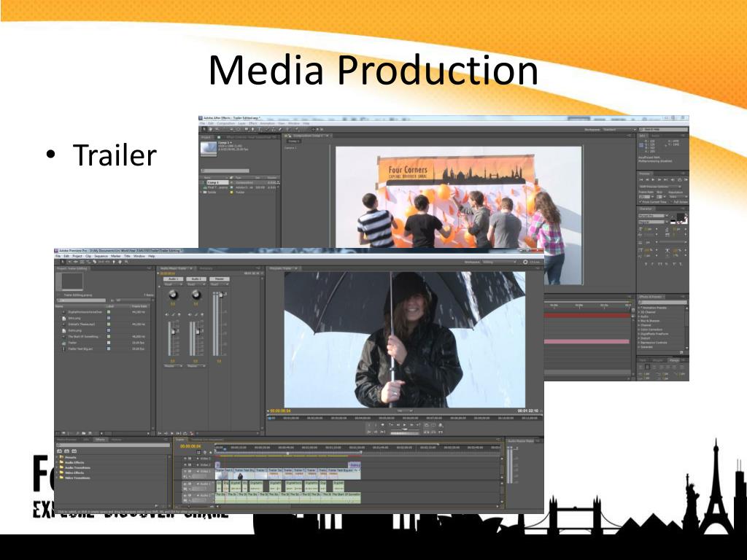Open Audio 2 automation mode dropdown
Viewport: 747px width, 560px height.
tap(196, 284)
